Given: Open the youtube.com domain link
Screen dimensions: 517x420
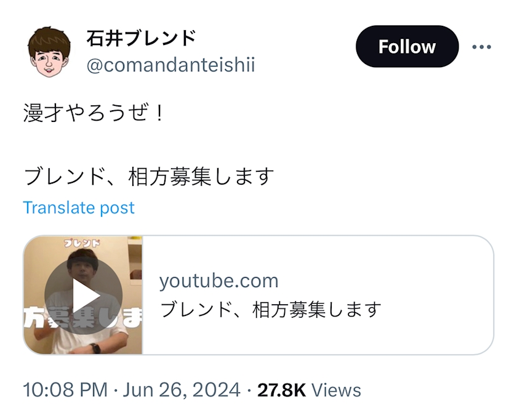Looking at the screenshot, I should coord(218,281).
